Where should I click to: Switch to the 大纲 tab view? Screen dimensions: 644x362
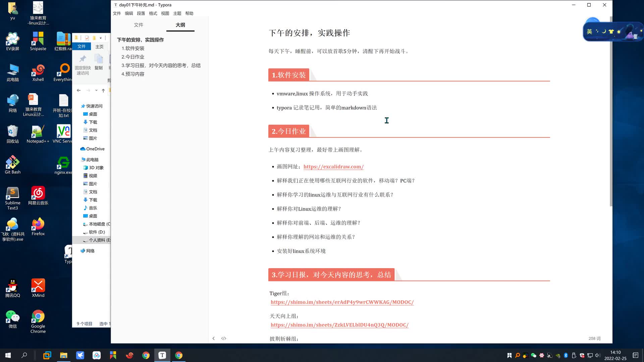(180, 25)
